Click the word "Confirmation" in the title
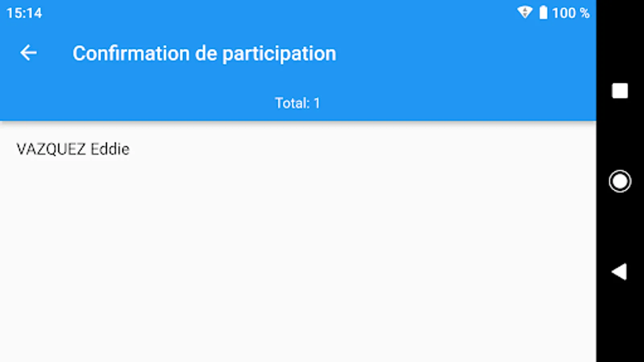This screenshot has height=362, width=644. pos(131,53)
